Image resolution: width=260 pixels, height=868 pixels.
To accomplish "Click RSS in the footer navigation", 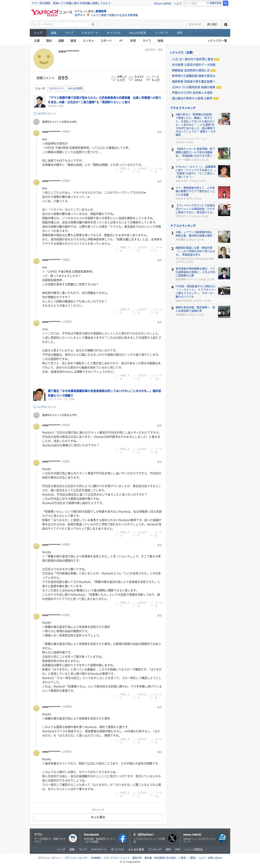I will coord(178,850).
